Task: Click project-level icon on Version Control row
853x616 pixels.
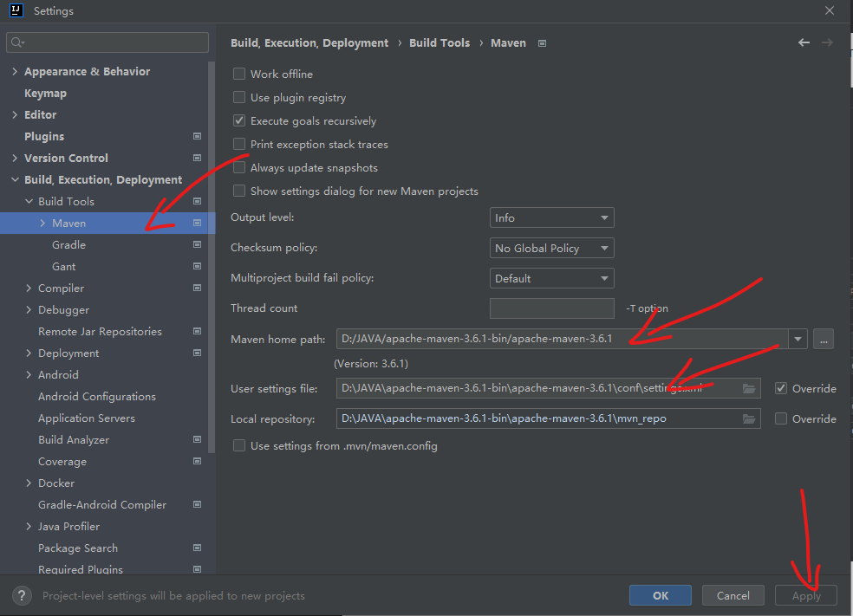Action: [x=198, y=158]
